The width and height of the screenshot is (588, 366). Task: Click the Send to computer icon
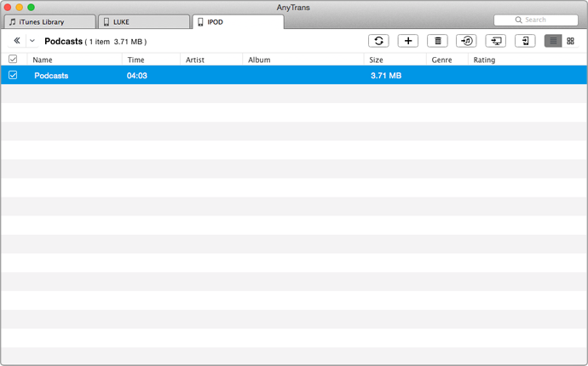[496, 41]
